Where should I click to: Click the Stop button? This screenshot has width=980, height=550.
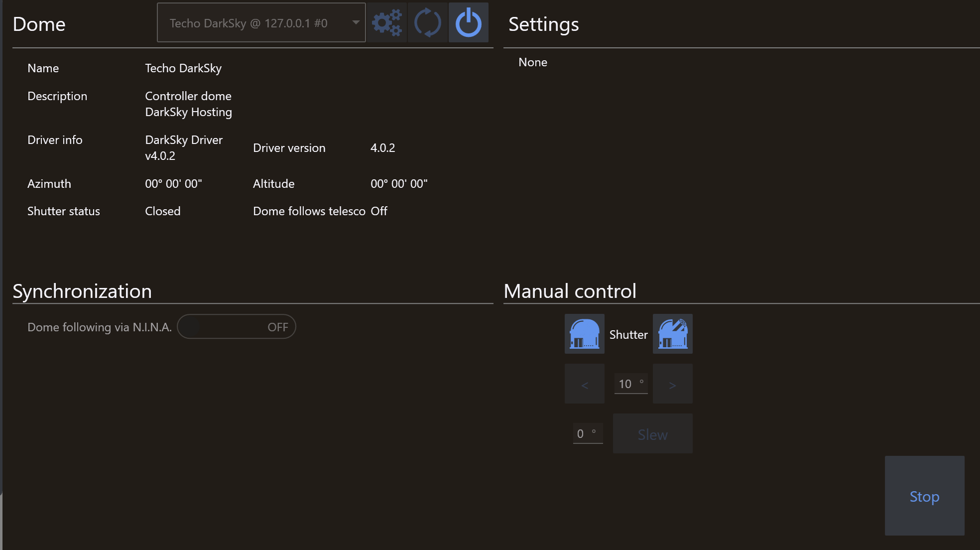click(x=925, y=496)
